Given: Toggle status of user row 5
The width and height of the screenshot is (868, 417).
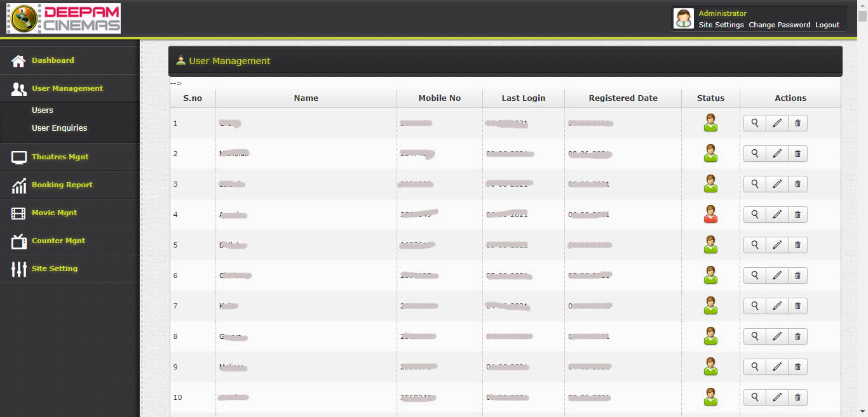Looking at the screenshot, I should tap(710, 244).
